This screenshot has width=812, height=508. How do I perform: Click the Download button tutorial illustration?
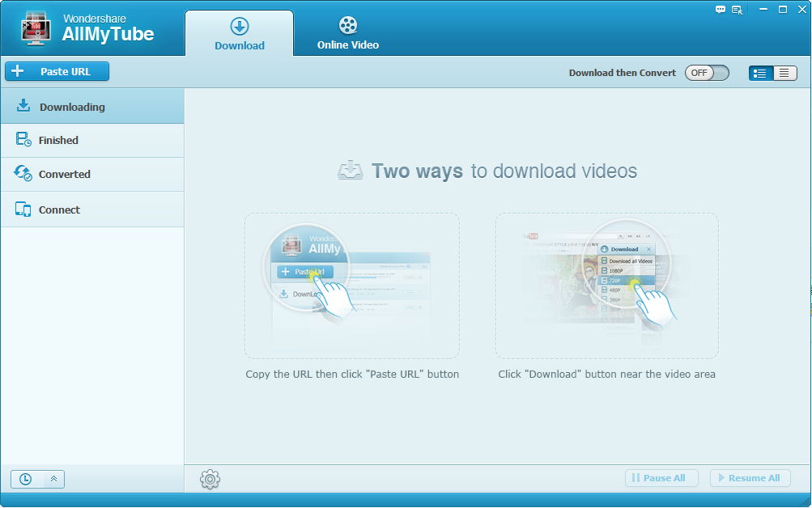point(606,286)
